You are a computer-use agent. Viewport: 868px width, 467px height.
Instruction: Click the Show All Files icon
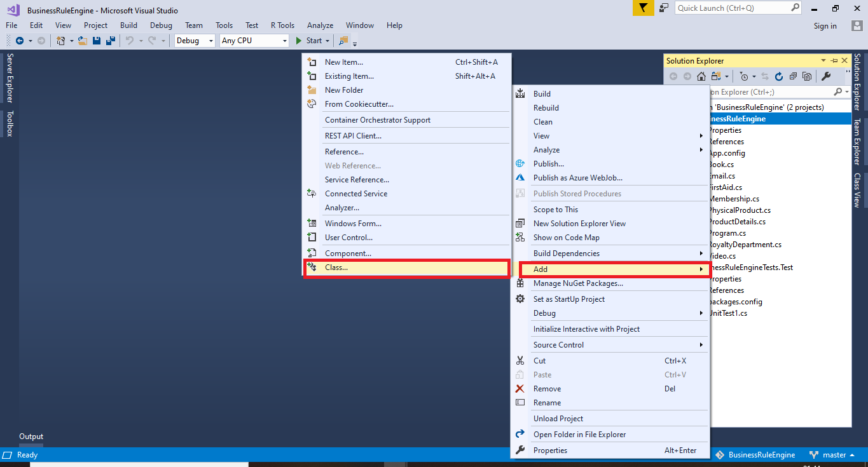[807, 76]
